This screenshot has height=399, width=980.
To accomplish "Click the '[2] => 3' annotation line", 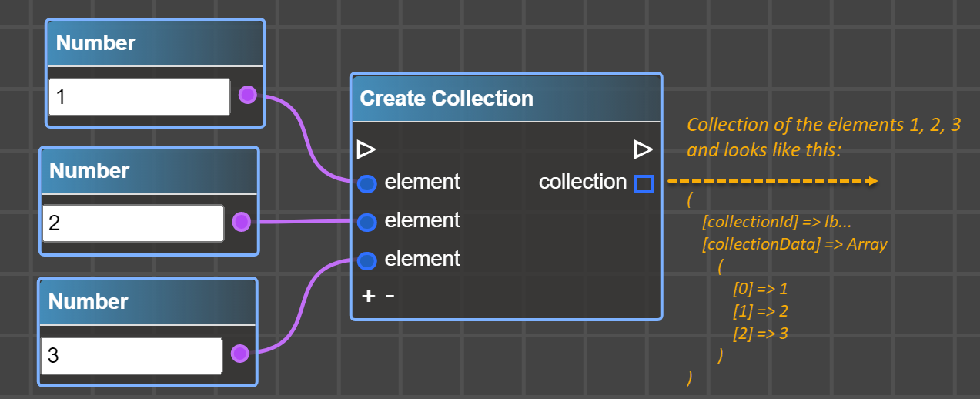I will (761, 334).
